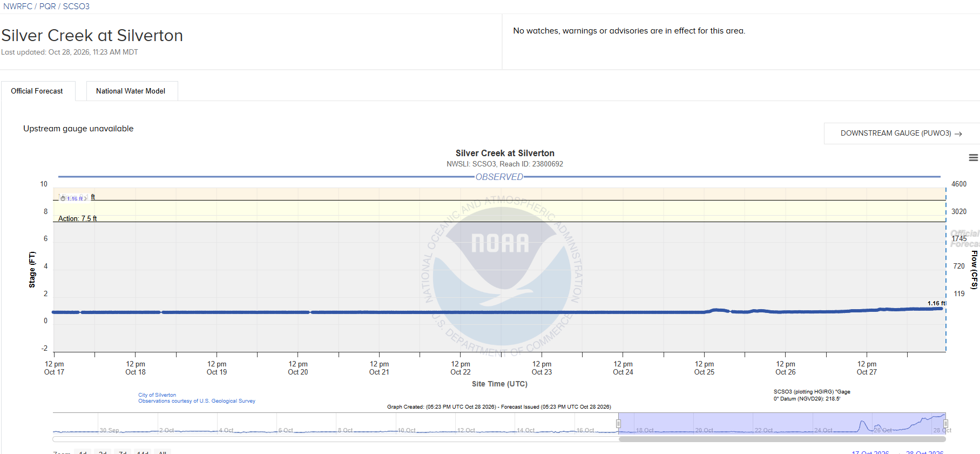Click the 'Action: 7.5 ft' threshold label
The width and height of the screenshot is (980, 454).
click(78, 218)
